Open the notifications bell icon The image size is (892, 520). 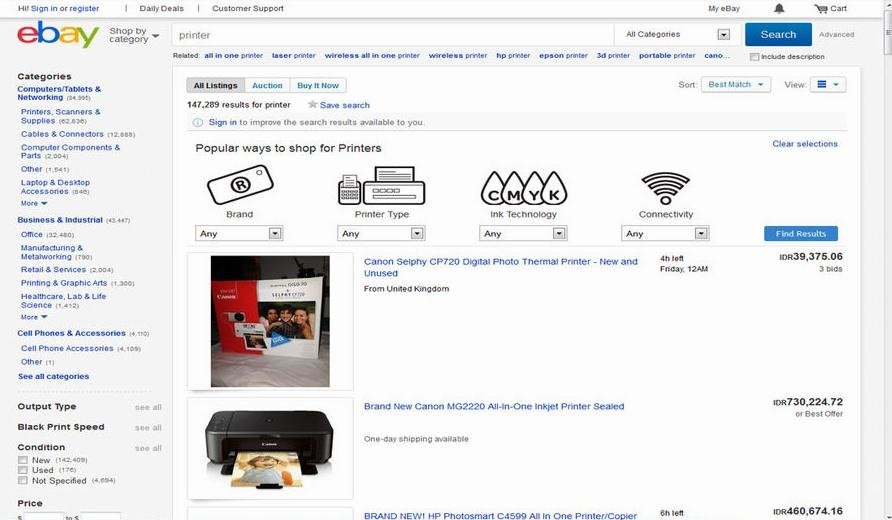779,9
